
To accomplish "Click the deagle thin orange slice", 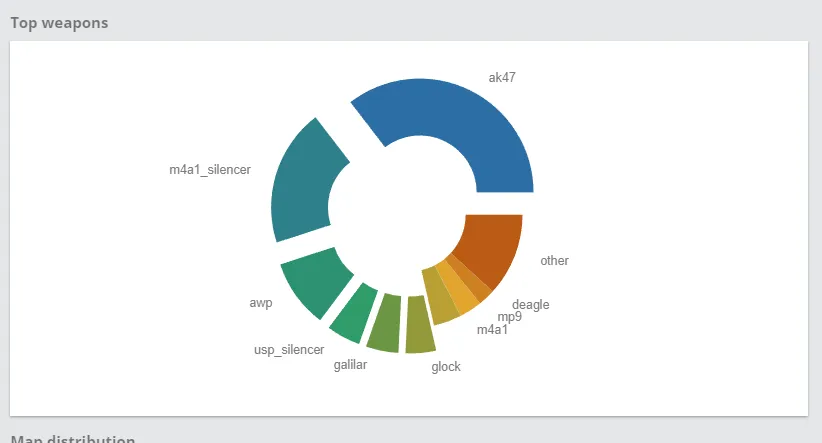I will pos(471,280).
